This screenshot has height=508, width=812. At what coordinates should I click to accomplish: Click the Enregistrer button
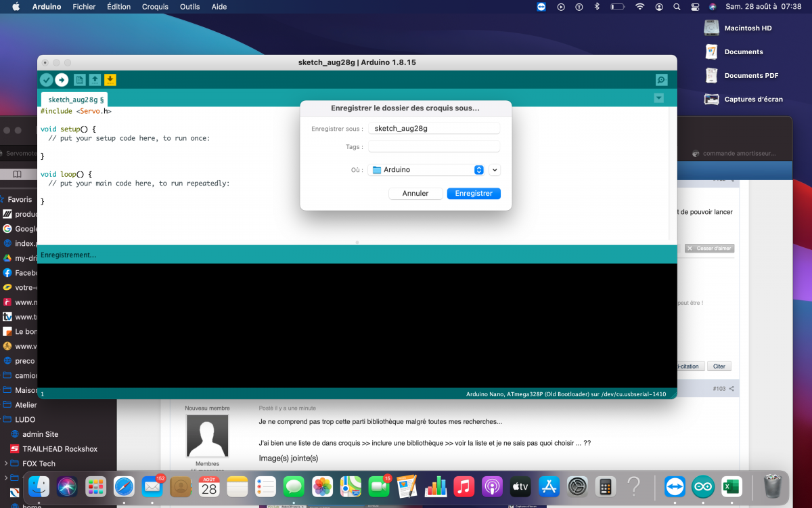(474, 194)
